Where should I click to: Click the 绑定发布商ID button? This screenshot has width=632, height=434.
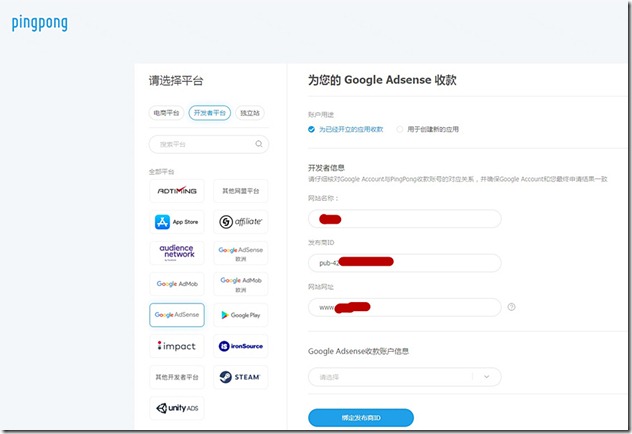click(361, 417)
